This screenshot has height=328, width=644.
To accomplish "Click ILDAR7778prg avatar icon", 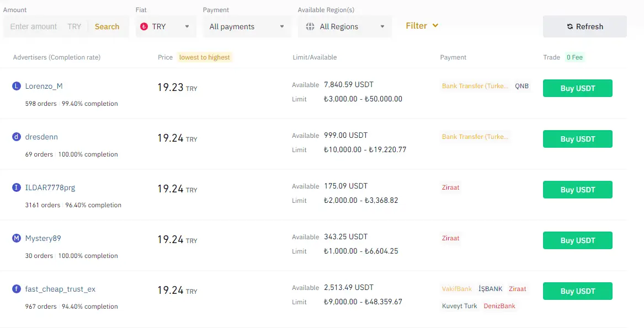I will tap(17, 187).
